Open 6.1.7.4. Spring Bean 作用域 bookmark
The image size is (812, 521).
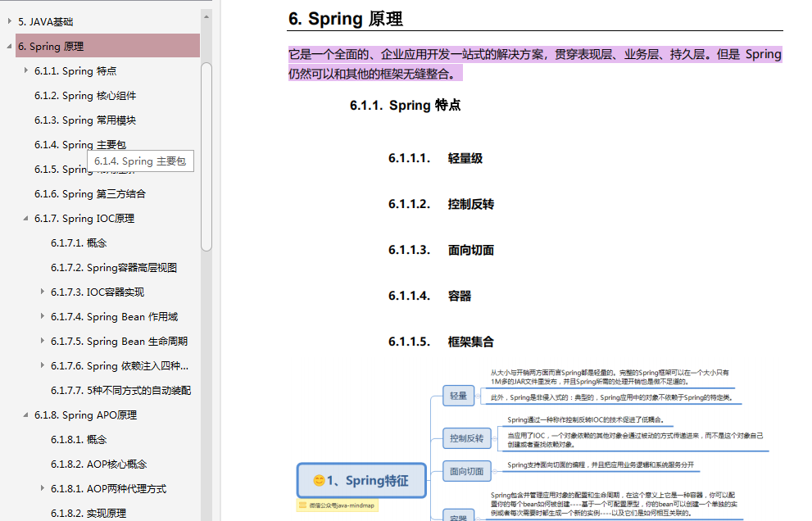point(115,317)
